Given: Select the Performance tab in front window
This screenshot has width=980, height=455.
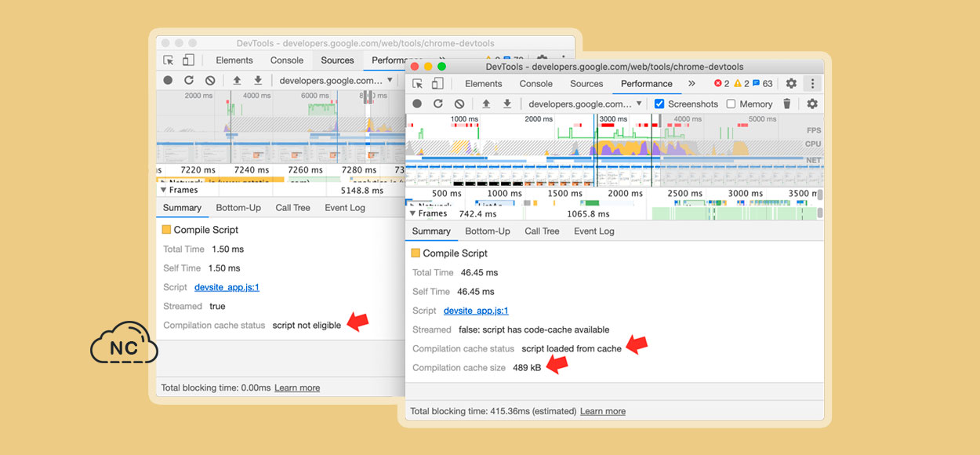Looking at the screenshot, I should (647, 84).
